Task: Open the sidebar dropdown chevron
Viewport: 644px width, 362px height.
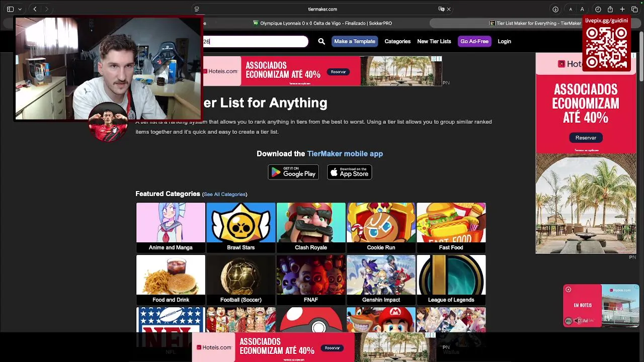Action: (20, 9)
